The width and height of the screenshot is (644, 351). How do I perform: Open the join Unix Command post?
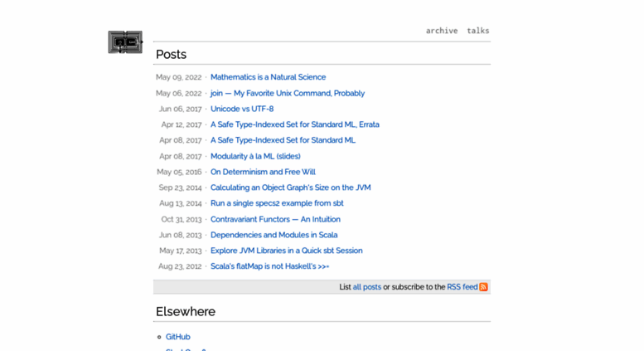click(x=288, y=93)
